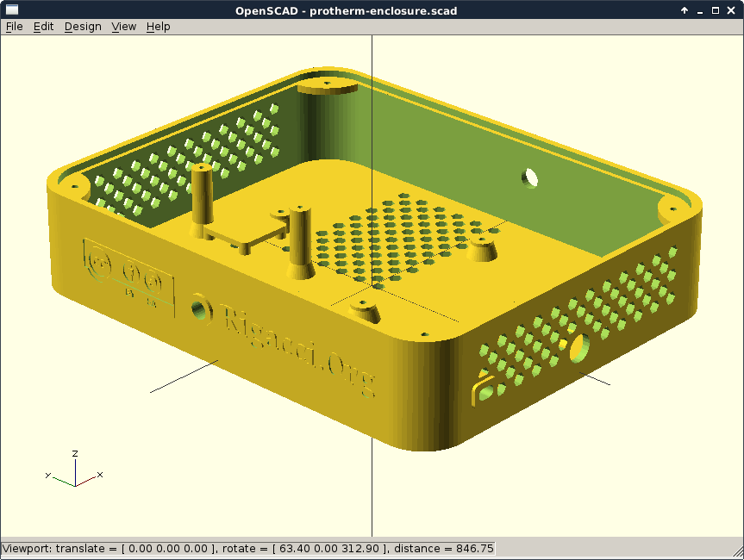Image resolution: width=744 pixels, height=560 pixels.
Task: Minimize the OpenSCAD window
Action: (x=700, y=10)
